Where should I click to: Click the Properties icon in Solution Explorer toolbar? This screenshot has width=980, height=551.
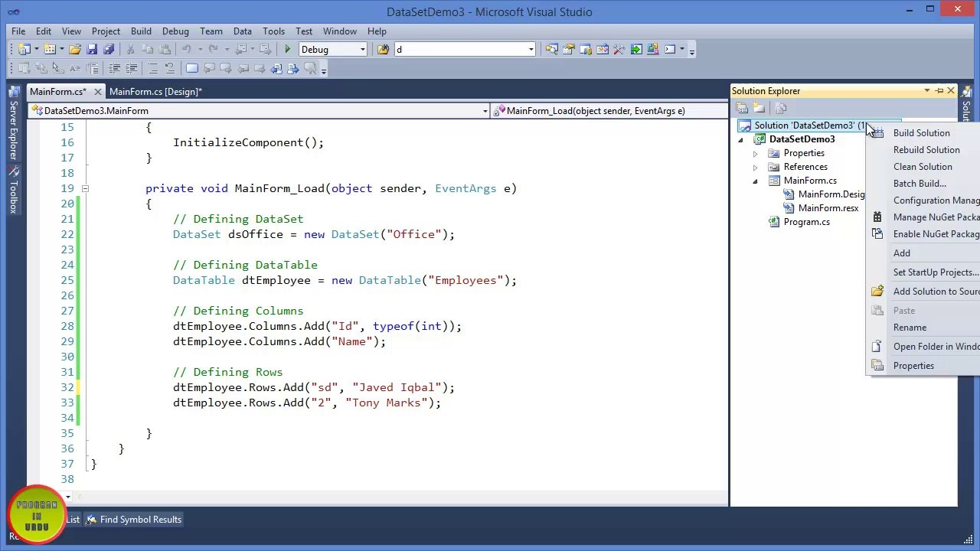742,109
